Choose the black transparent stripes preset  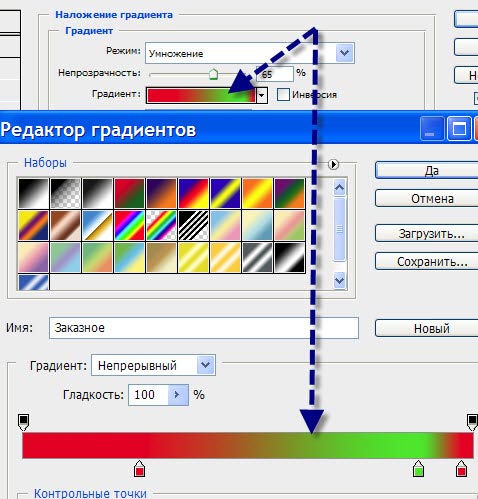(194, 225)
